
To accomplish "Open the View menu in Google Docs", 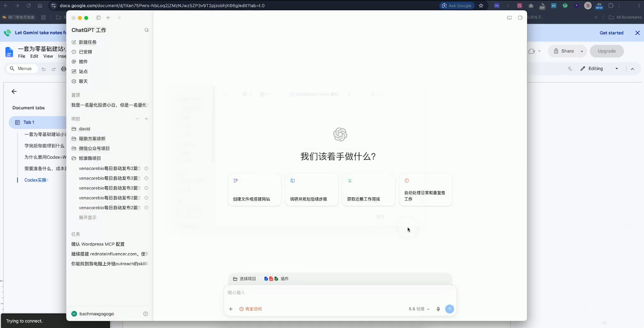I will (48, 56).
